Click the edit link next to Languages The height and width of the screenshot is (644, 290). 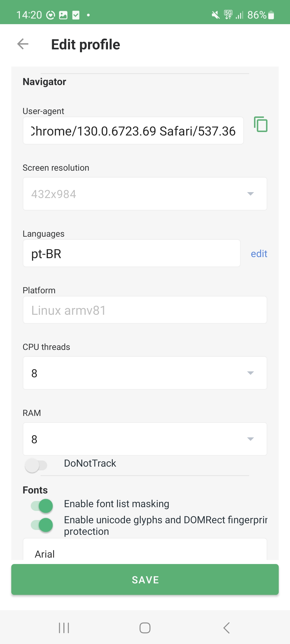click(x=259, y=254)
